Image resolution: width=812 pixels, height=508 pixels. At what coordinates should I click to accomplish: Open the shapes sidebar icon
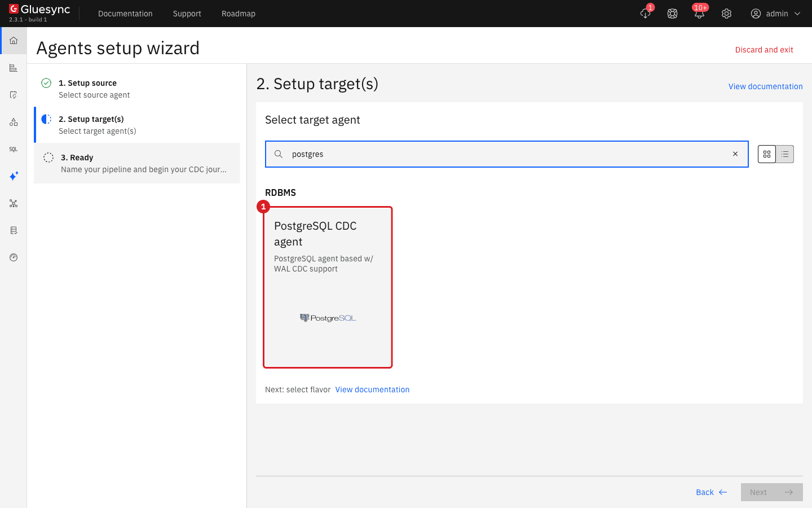(x=14, y=122)
